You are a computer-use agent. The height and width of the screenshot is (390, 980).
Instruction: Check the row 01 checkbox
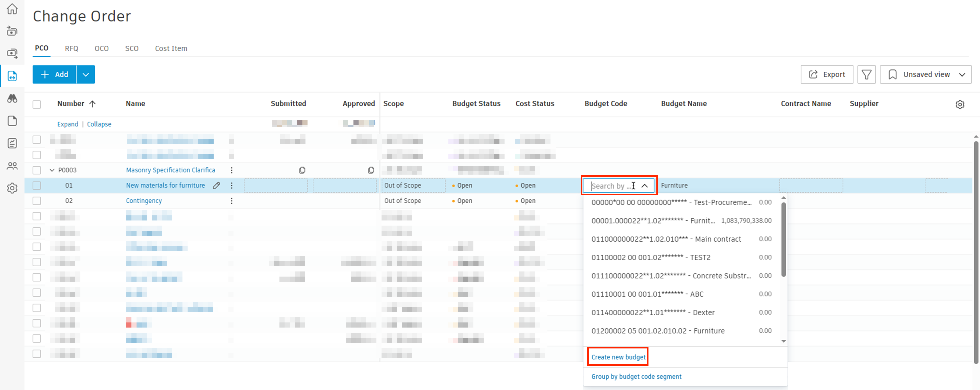pos(37,186)
